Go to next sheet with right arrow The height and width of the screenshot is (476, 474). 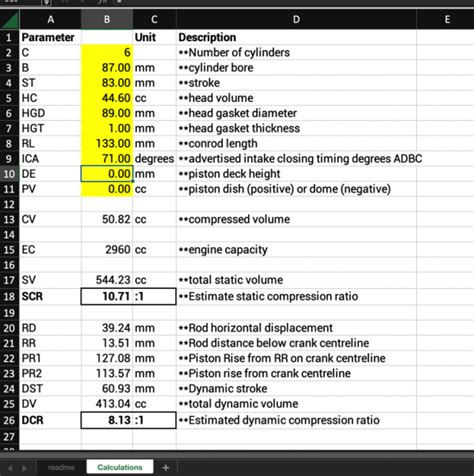(x=24, y=468)
